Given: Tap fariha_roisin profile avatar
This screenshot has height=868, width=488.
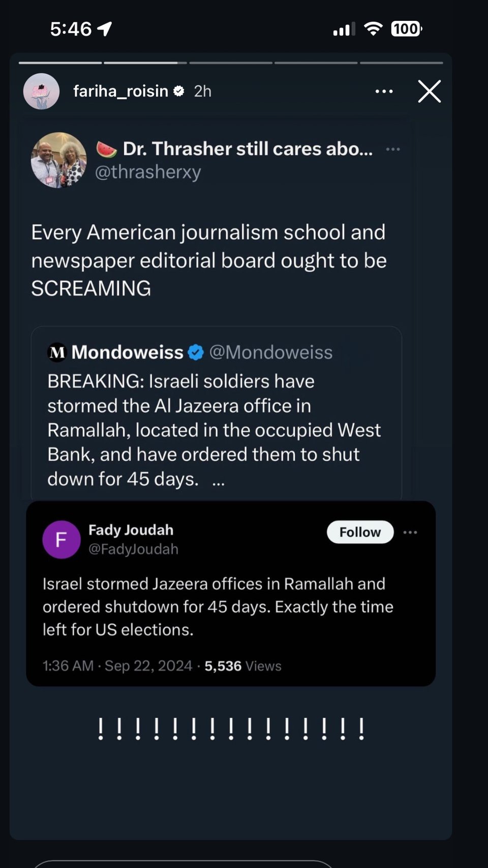Looking at the screenshot, I should [x=41, y=92].
